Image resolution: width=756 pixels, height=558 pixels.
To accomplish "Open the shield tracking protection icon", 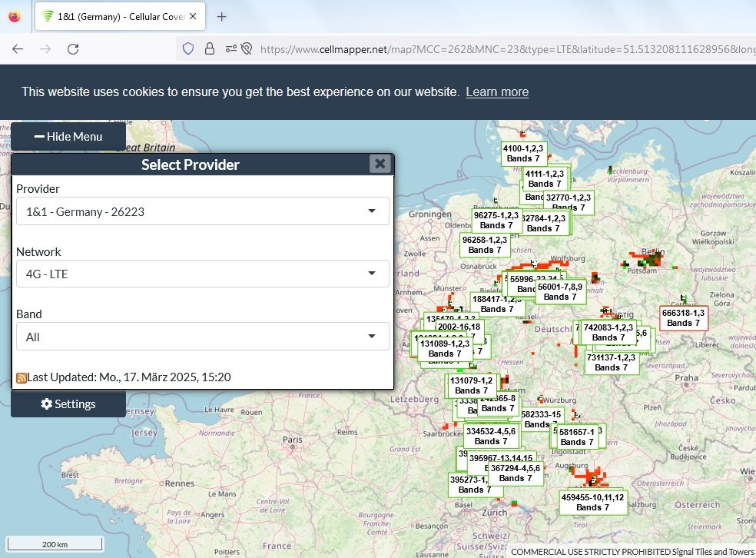I will [x=188, y=48].
